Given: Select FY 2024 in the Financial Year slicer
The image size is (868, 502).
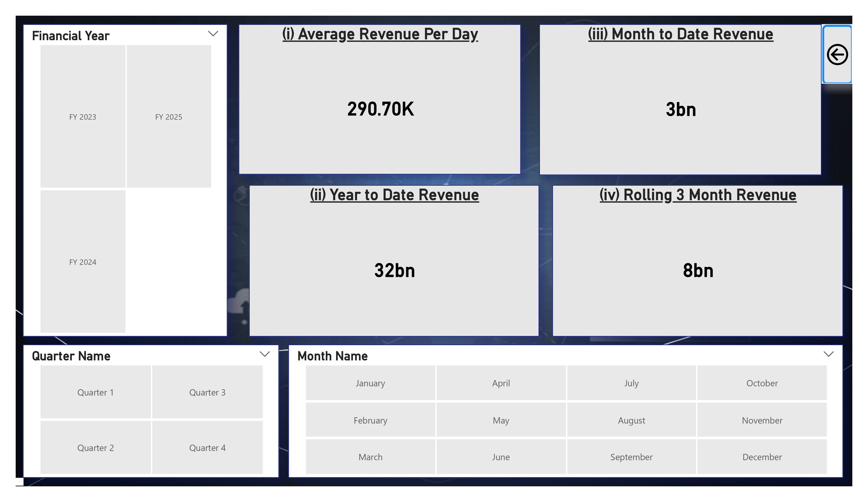Looking at the screenshot, I should pos(83,262).
